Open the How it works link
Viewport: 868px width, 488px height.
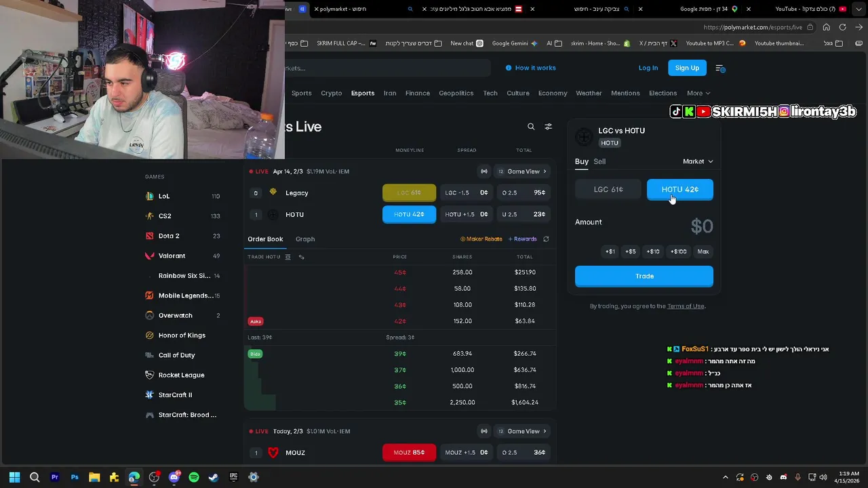tap(530, 68)
